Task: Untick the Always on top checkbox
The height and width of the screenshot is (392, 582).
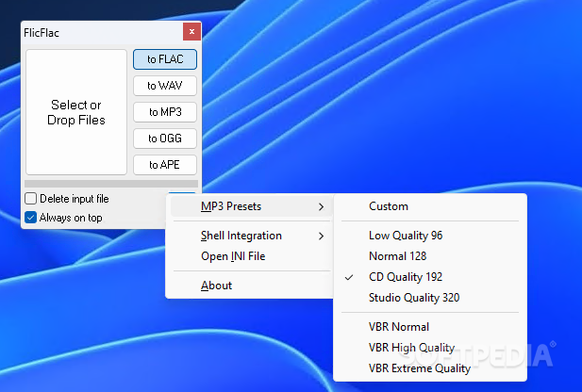Action: (x=30, y=218)
